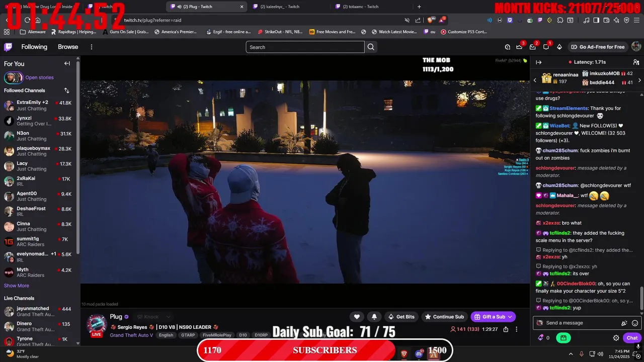This screenshot has width=644, height=362.
Task: Open chat settings gear
Action: [616, 338]
